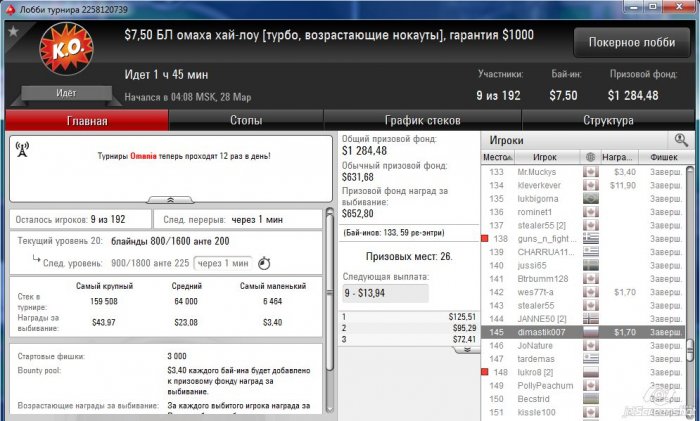Screen dimensions: 700x421
Task: Select player row PollyPeachum
Action: [x=582, y=385]
